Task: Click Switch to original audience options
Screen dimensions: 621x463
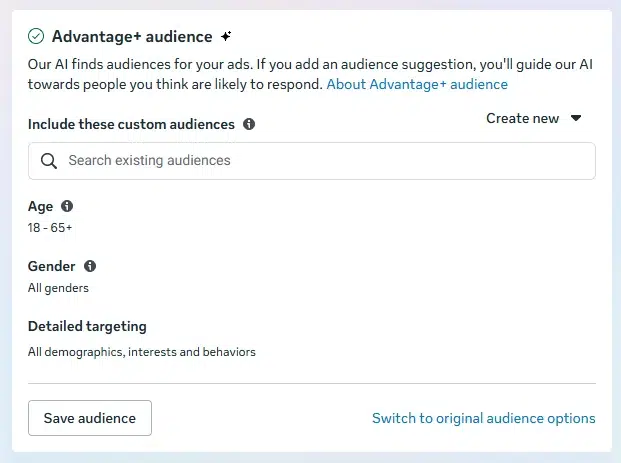Action: pos(484,418)
